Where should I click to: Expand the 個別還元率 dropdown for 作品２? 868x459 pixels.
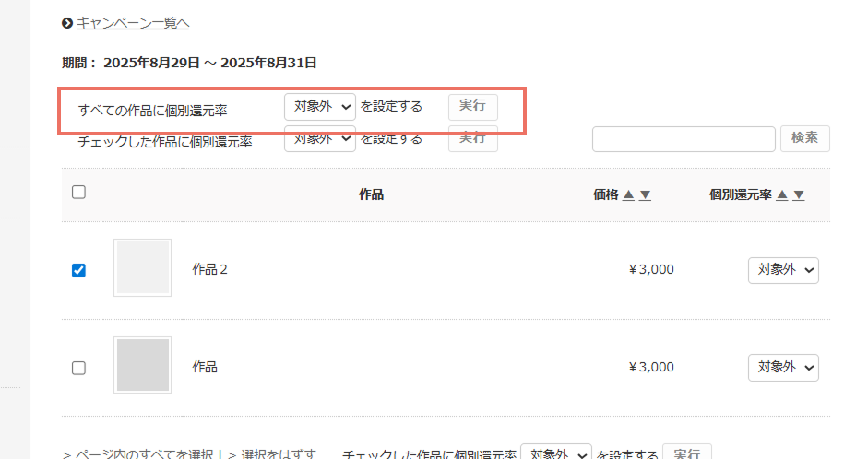click(783, 270)
